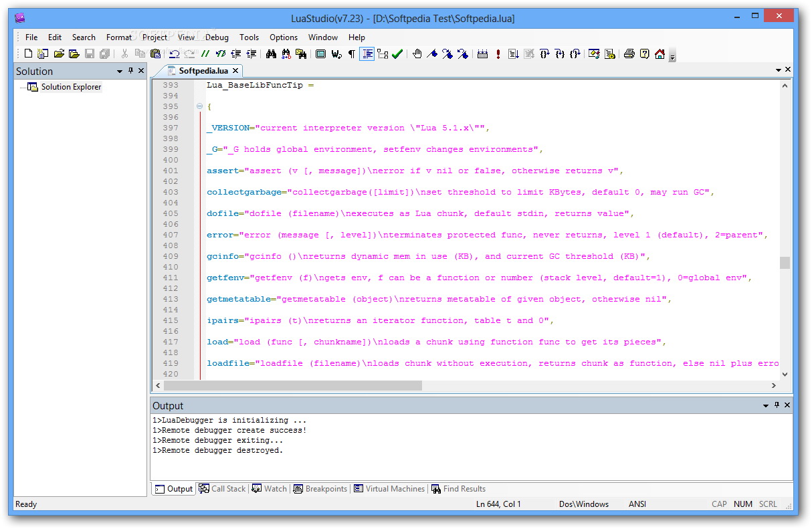Toggle the highlighted line numbers button

coord(367,54)
